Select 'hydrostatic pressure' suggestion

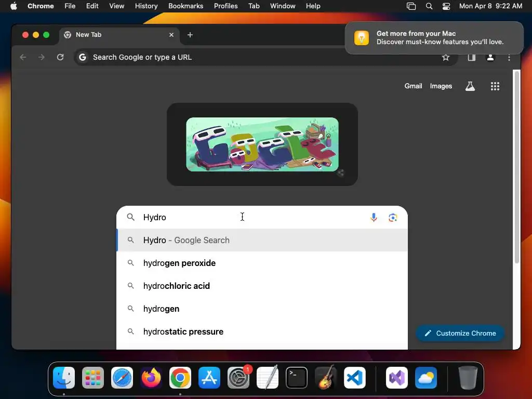coord(262,331)
